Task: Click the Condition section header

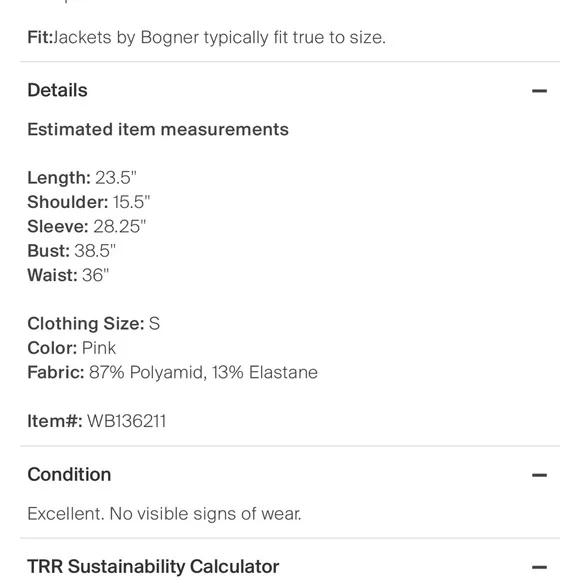Action: (69, 475)
